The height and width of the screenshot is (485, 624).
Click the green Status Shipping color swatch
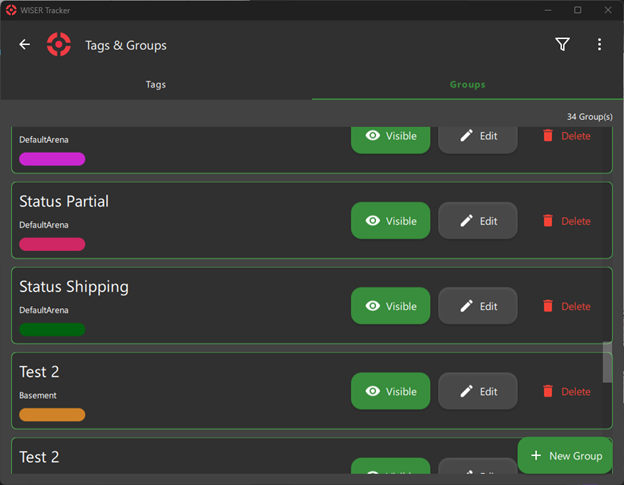point(52,329)
